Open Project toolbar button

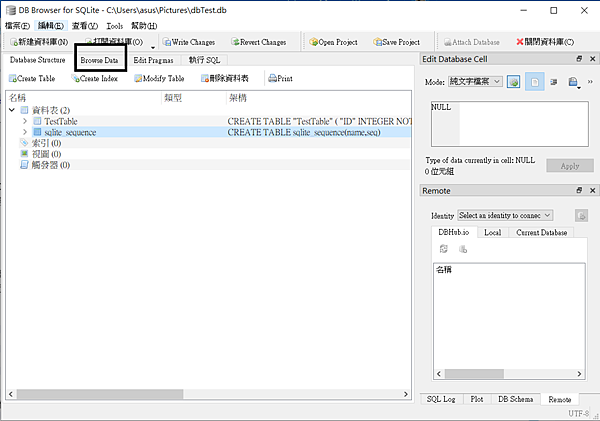(333, 42)
